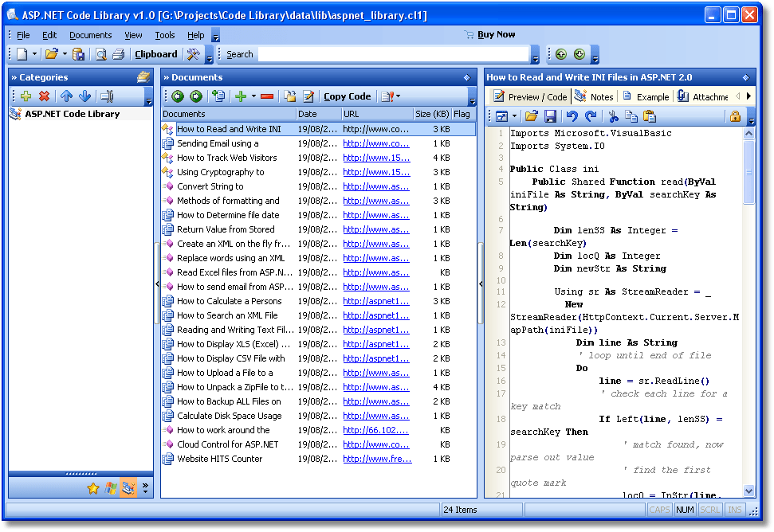Open the Documents menu
Image resolution: width=774 pixels, height=532 pixels.
point(90,35)
